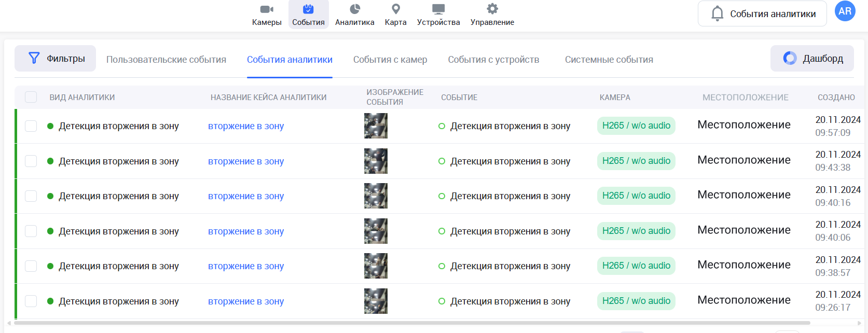Open the System Events tab
This screenshot has height=333, width=868.
click(x=609, y=60)
